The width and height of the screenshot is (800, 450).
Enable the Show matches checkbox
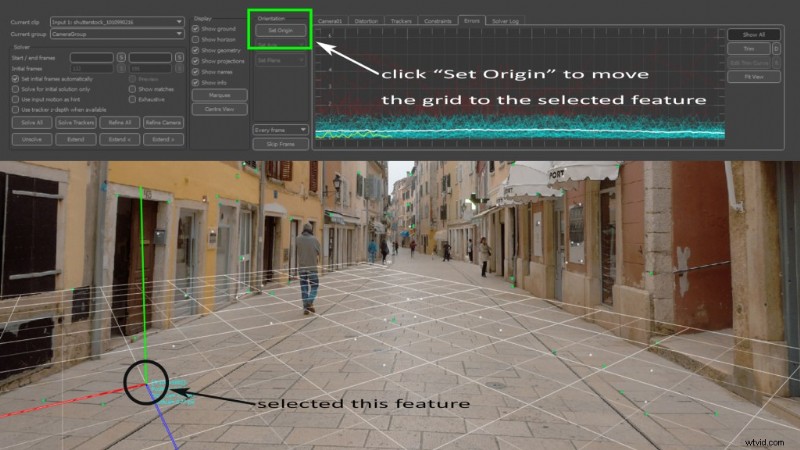(132, 89)
